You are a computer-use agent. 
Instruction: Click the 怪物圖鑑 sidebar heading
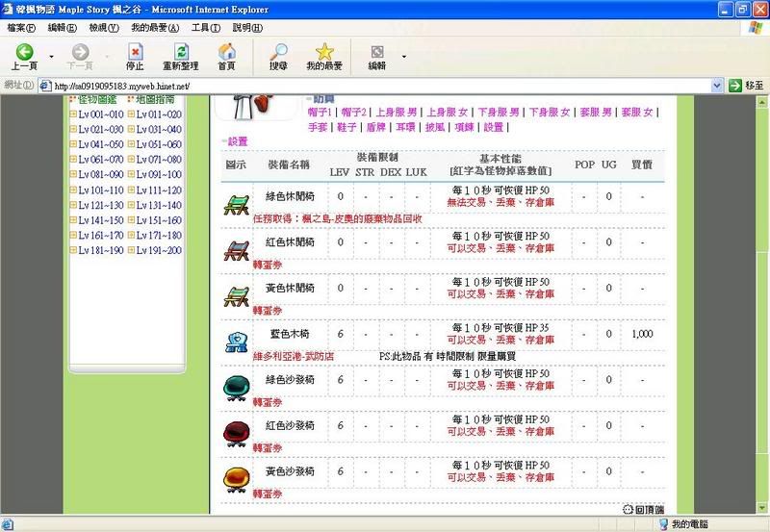(97, 100)
